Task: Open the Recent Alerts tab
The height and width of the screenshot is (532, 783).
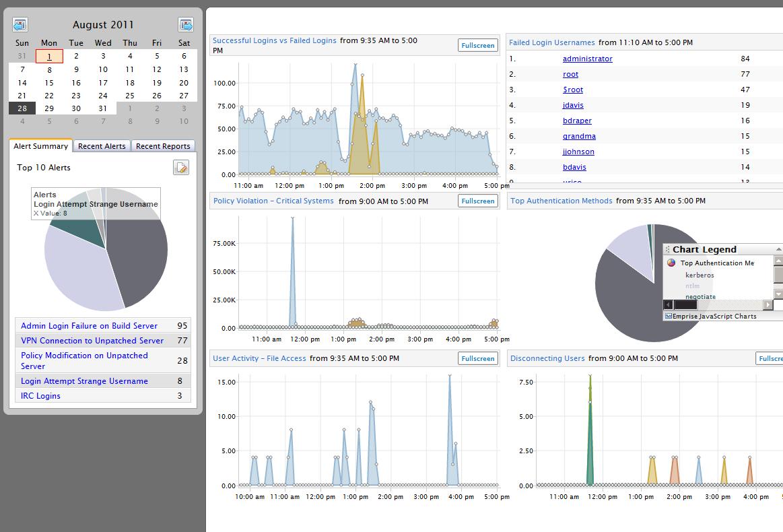Action: click(x=102, y=146)
